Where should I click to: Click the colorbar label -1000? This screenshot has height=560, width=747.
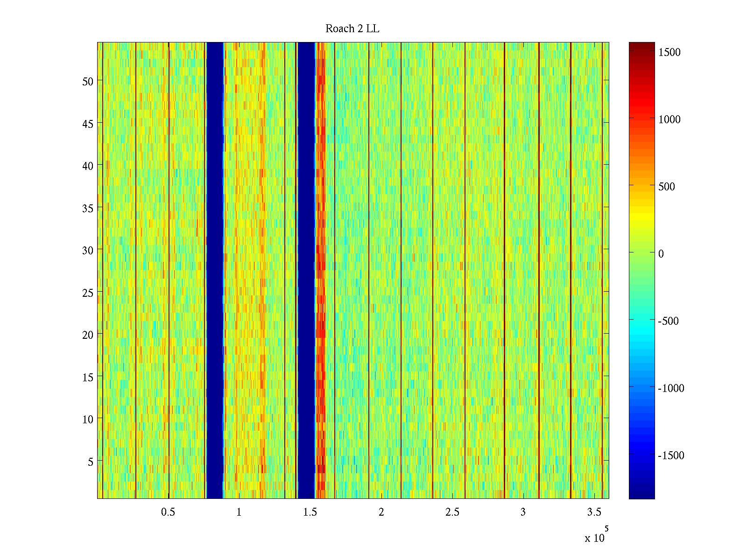pyautogui.click(x=670, y=388)
